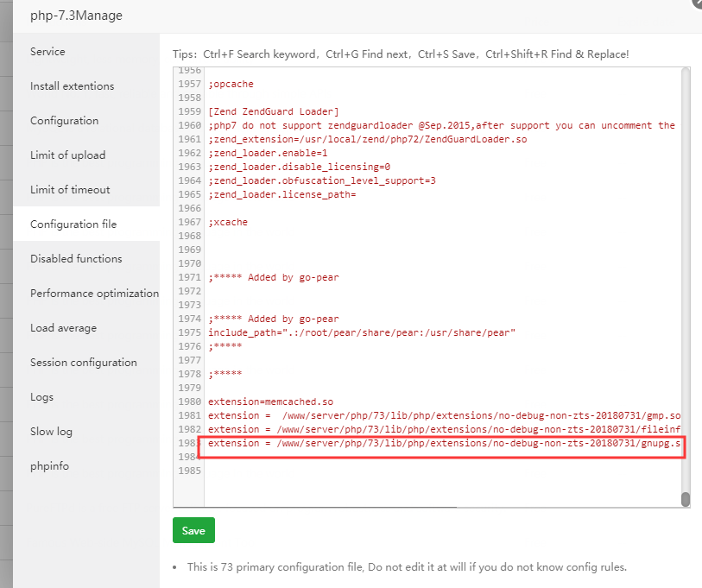Switch to Performance optimization

pyautogui.click(x=94, y=294)
